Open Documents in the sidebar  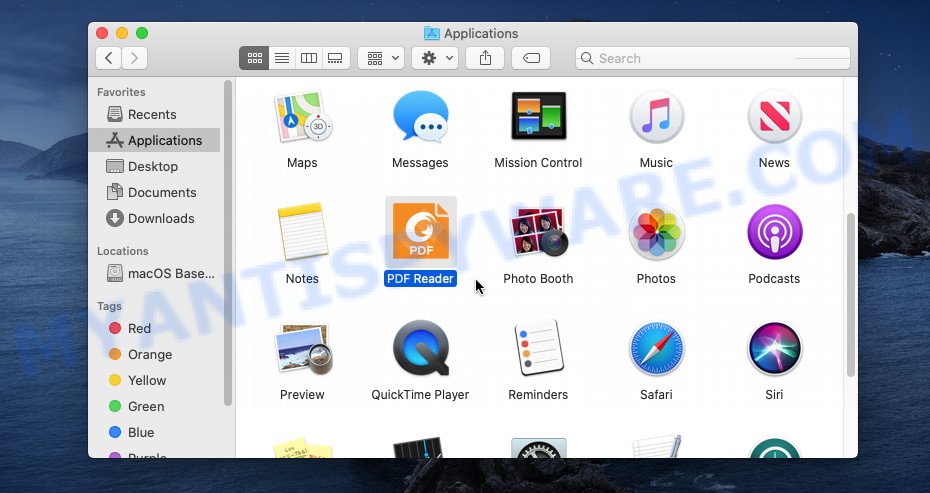tap(154, 193)
